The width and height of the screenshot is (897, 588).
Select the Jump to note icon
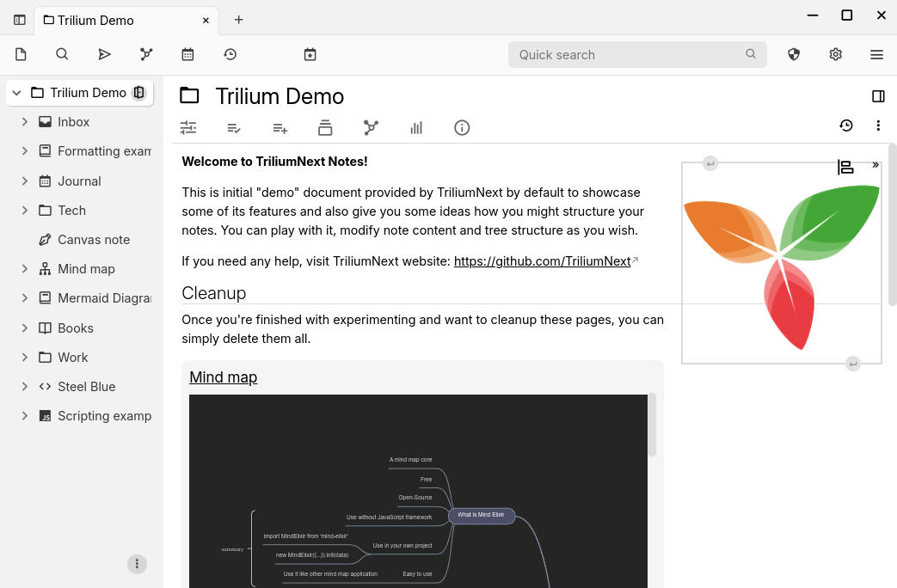click(105, 54)
